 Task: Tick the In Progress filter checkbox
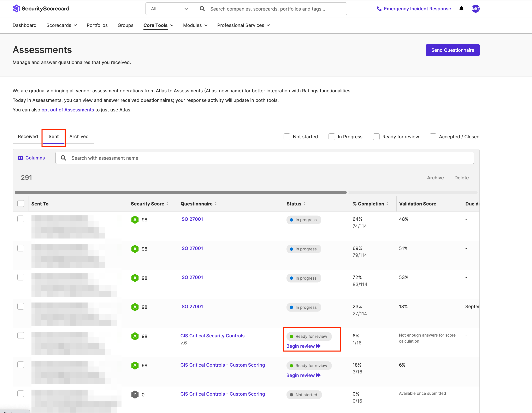coord(332,137)
